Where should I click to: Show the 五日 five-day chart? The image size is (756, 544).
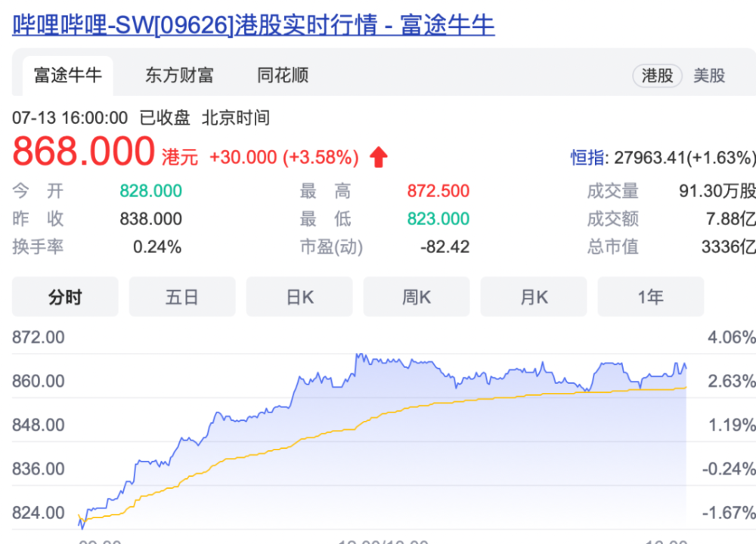[182, 297]
